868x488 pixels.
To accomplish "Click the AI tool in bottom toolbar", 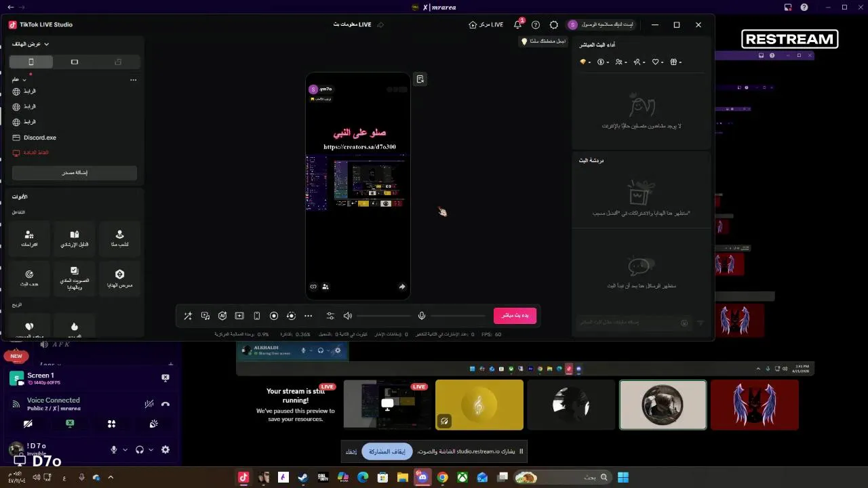I will [x=222, y=316].
